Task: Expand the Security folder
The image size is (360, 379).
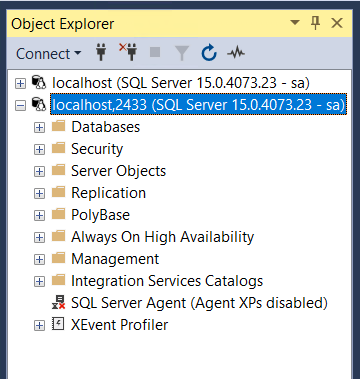Action: pyautogui.click(x=39, y=150)
